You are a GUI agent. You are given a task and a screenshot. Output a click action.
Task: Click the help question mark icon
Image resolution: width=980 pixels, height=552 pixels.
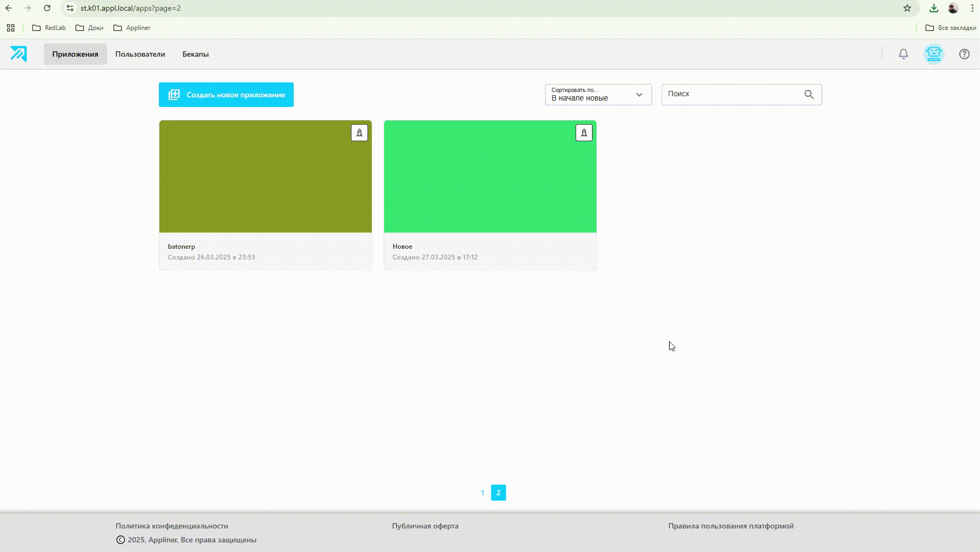(x=964, y=54)
